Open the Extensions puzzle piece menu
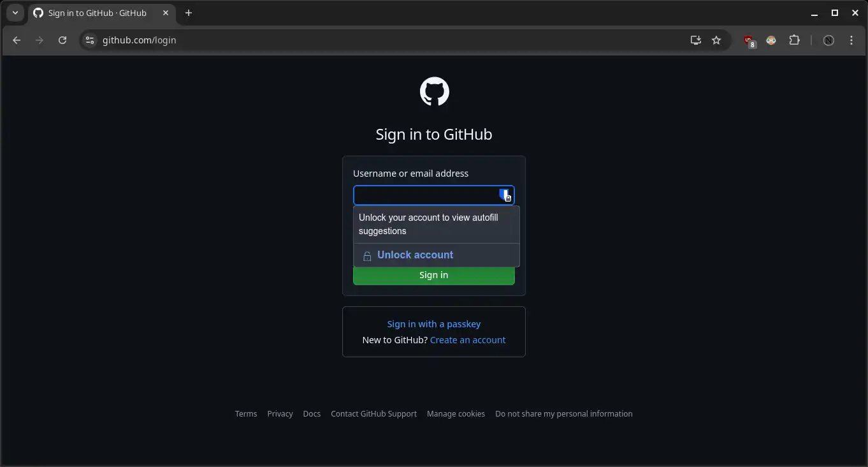868x467 pixels. pyautogui.click(x=794, y=40)
